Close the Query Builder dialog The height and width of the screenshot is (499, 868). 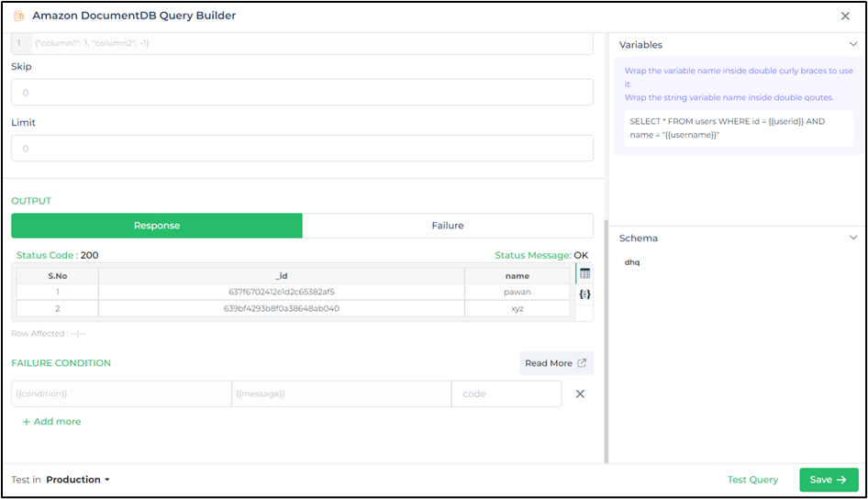pyautogui.click(x=845, y=16)
